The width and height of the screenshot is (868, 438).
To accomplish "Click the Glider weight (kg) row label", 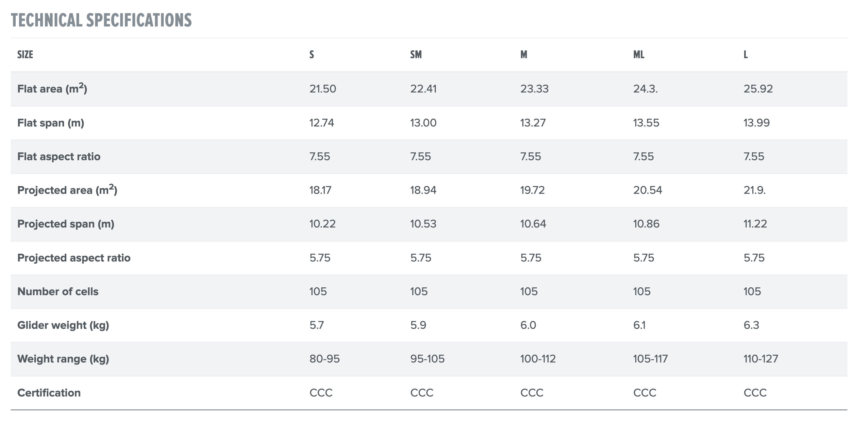I will pyautogui.click(x=63, y=325).
